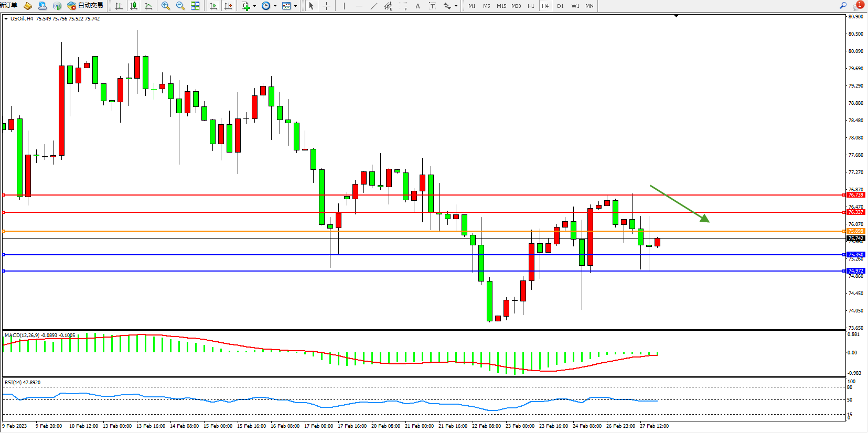
Task: Select the M15 timeframe
Action: coord(501,6)
